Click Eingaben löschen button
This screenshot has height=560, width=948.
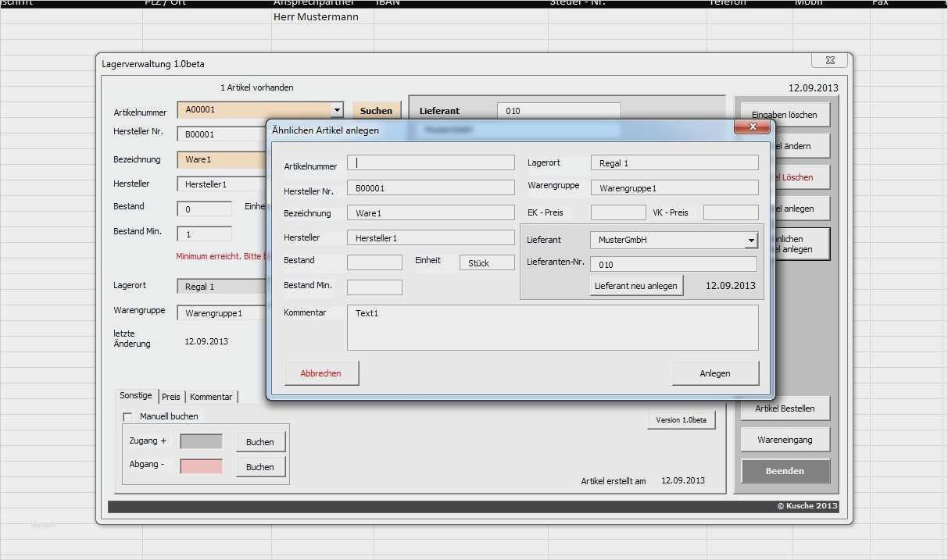tap(785, 115)
